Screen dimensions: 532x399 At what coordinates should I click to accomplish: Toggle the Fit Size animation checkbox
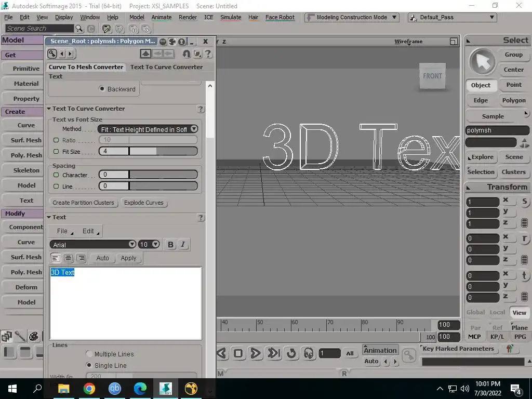(56, 152)
